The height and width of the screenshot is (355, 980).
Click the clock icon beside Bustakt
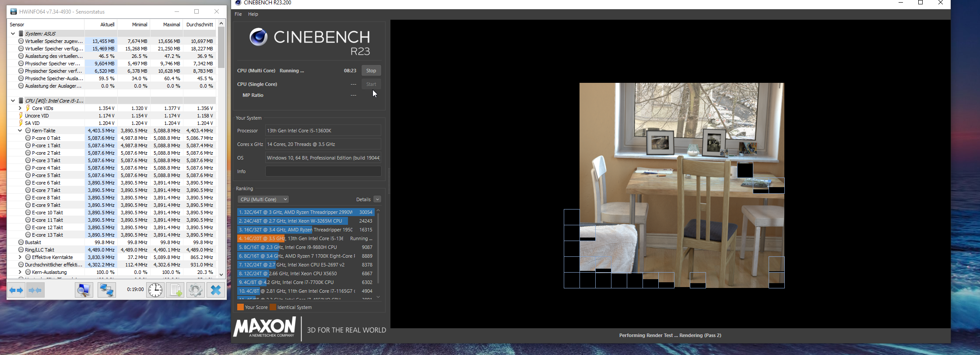[21, 242]
